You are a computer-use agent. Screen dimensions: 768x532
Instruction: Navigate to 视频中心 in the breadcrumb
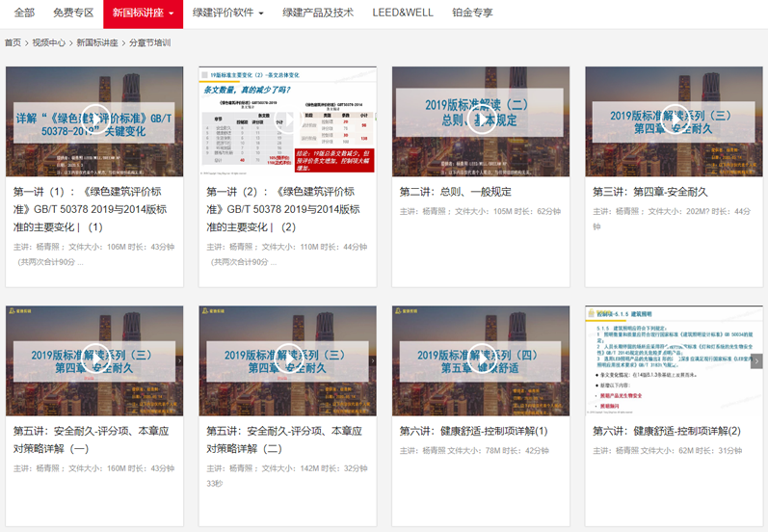49,43
